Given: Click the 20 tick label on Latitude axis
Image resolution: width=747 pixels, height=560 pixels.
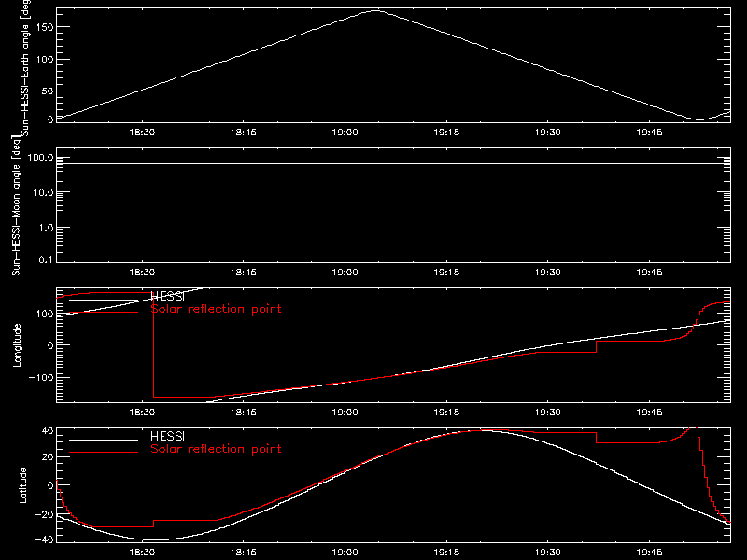Looking at the screenshot, I should pos(48,457).
